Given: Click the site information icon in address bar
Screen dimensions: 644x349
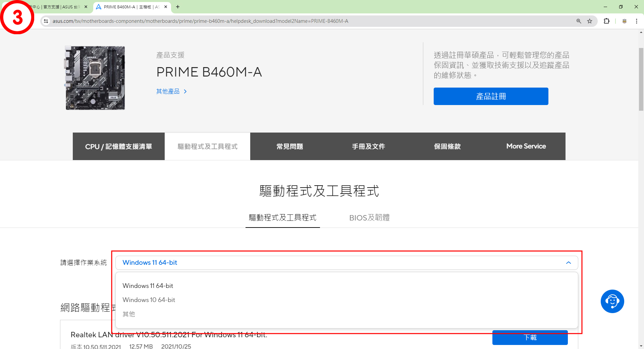Looking at the screenshot, I should (x=46, y=21).
